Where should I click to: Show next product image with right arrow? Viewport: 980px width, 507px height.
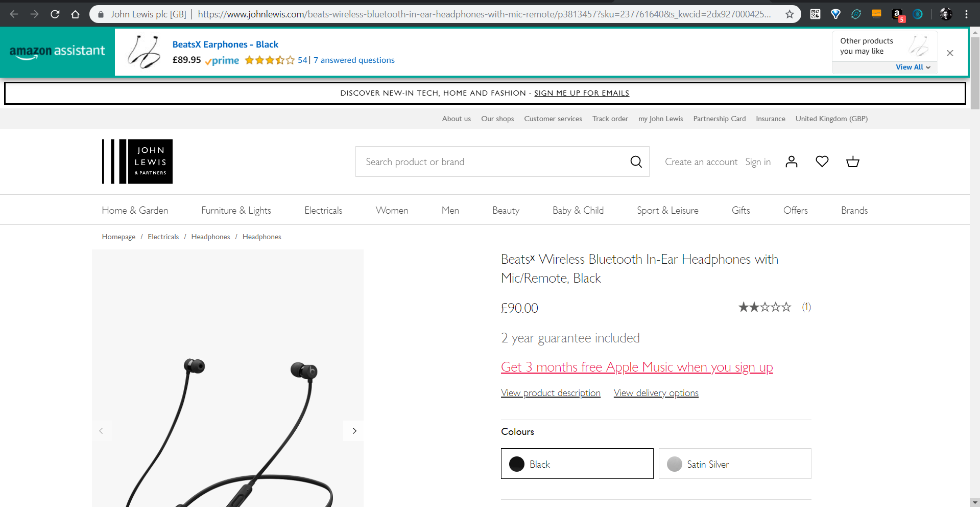pos(354,431)
